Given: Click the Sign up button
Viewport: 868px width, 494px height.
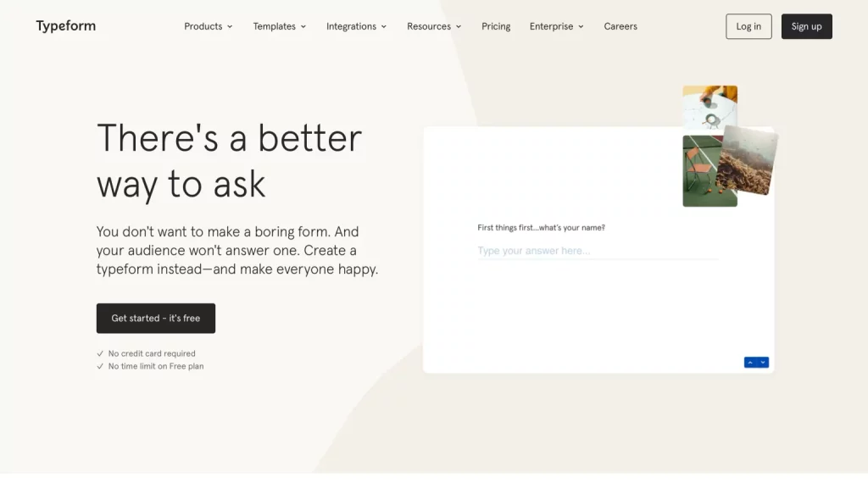Looking at the screenshot, I should (x=806, y=26).
